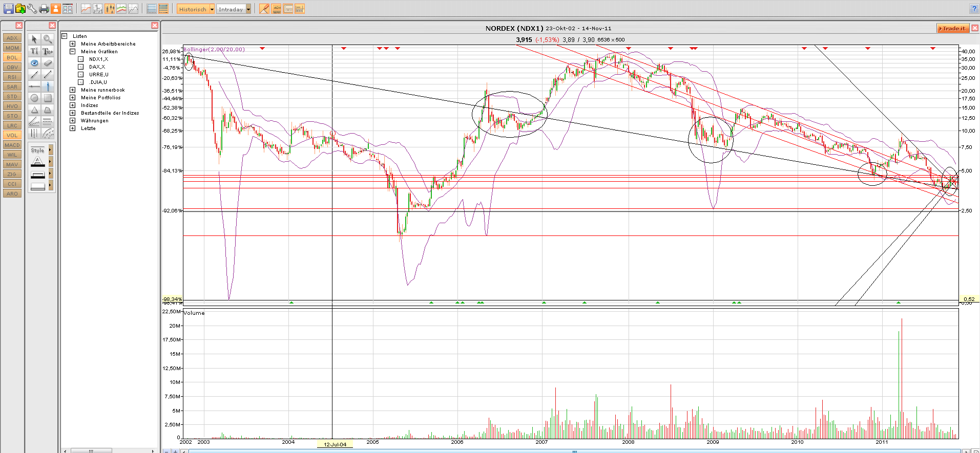
Task: Expand the Meine Portfolios tree node
Action: coord(73,98)
